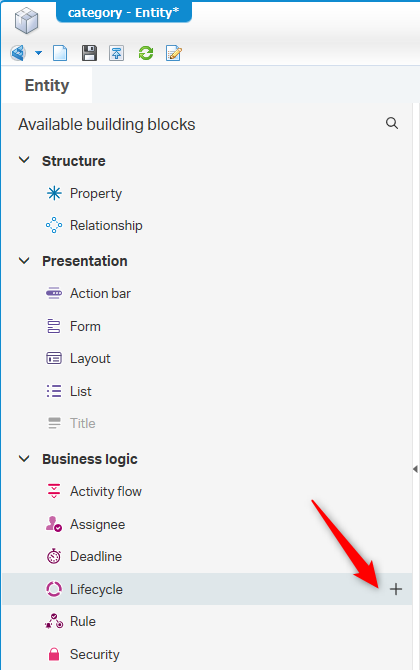The image size is (420, 670).
Task: Click the publish upload arrow toolbar icon
Action: click(x=117, y=53)
